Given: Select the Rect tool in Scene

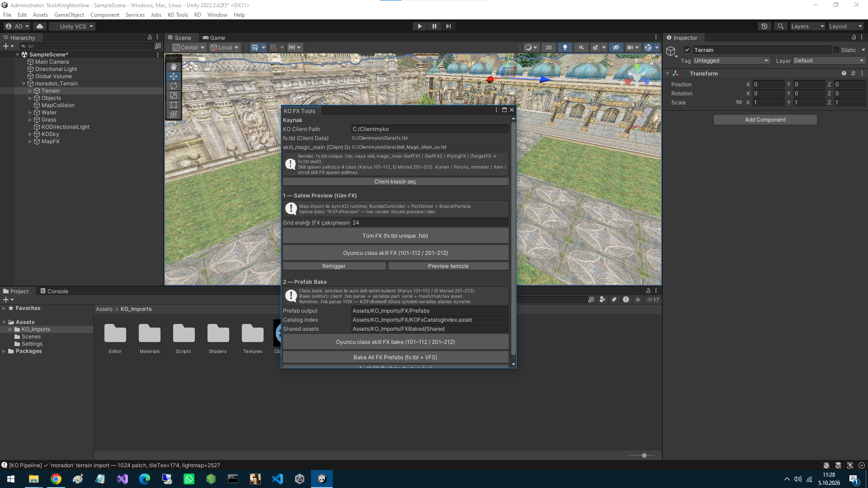Looking at the screenshot, I should click(x=174, y=105).
